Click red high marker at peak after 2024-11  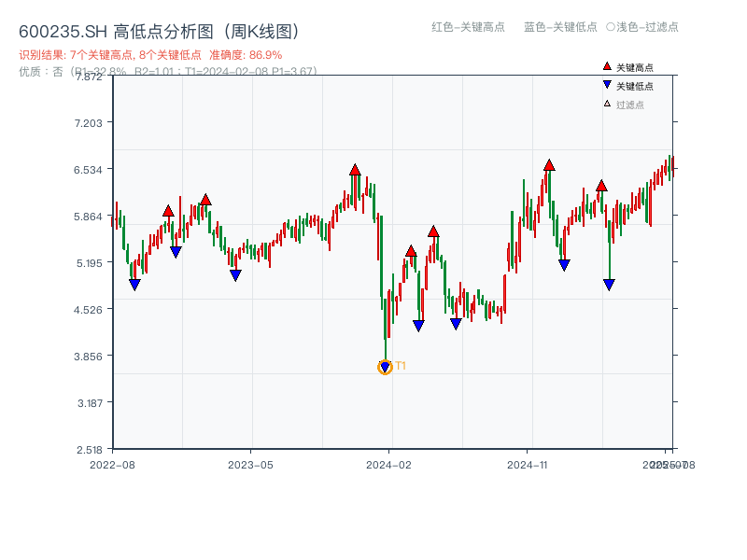[x=549, y=165]
